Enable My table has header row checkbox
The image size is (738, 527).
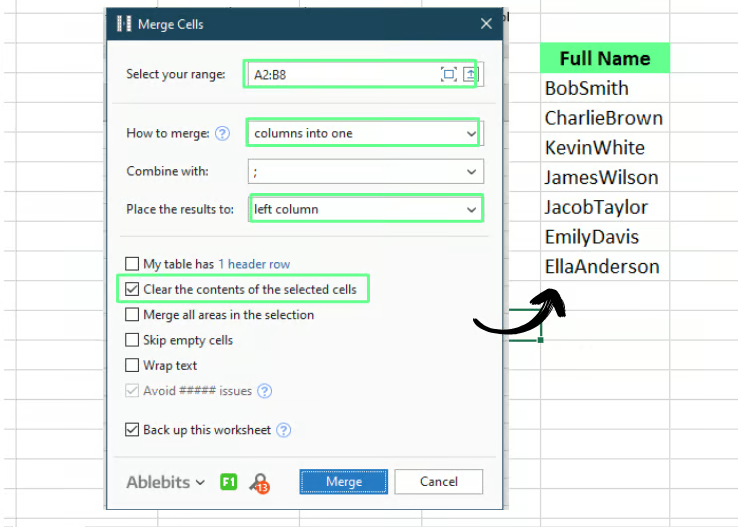tap(132, 264)
